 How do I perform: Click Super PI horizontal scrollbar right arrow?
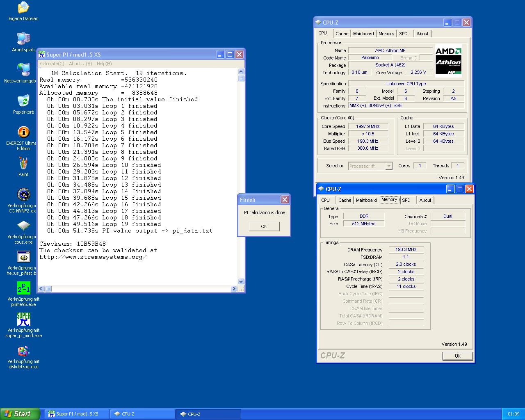pyautogui.click(x=234, y=289)
